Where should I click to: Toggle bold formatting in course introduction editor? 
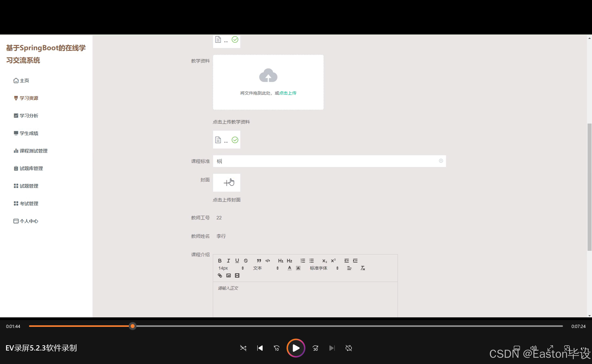point(220,261)
